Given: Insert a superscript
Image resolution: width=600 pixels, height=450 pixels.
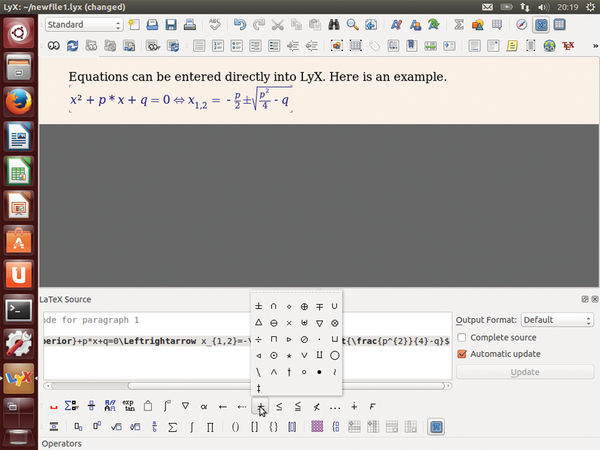Looking at the screenshot, I should point(97,427).
